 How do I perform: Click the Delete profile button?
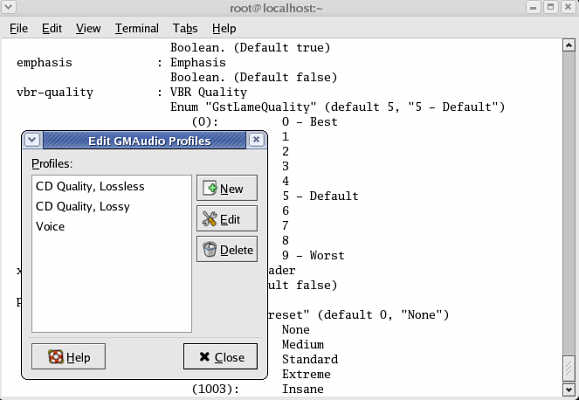click(227, 250)
